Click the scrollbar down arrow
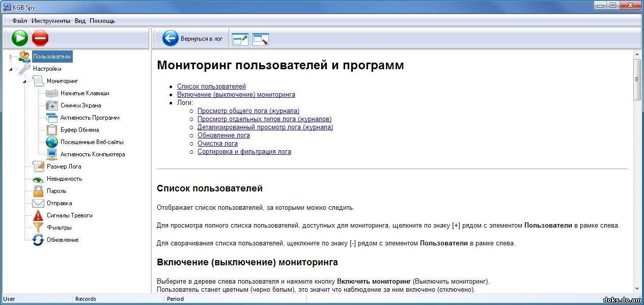Viewport: 644px width, 305px height. point(637,289)
